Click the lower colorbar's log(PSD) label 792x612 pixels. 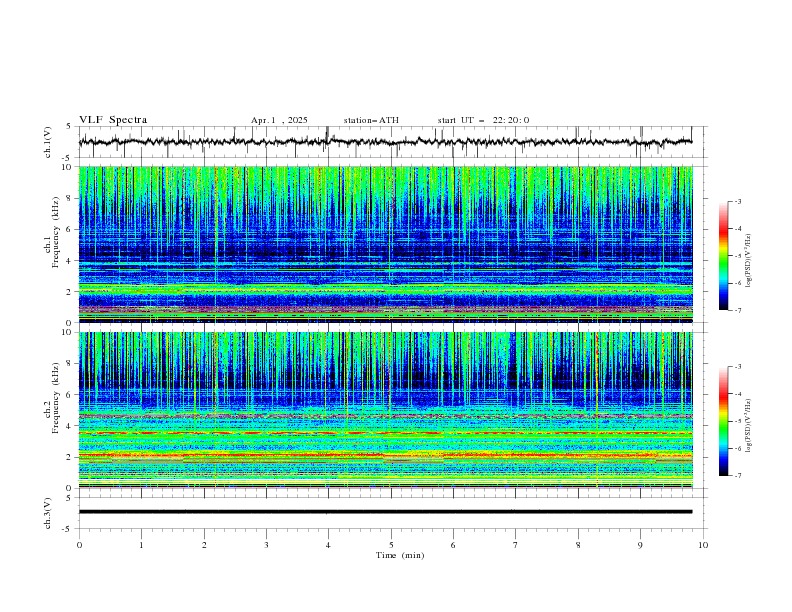click(748, 426)
